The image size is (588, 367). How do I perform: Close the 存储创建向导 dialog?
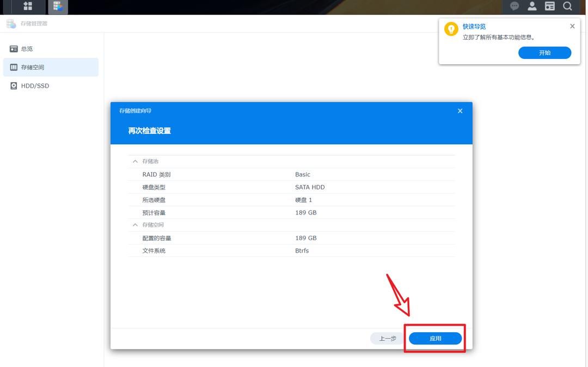pyautogui.click(x=460, y=111)
